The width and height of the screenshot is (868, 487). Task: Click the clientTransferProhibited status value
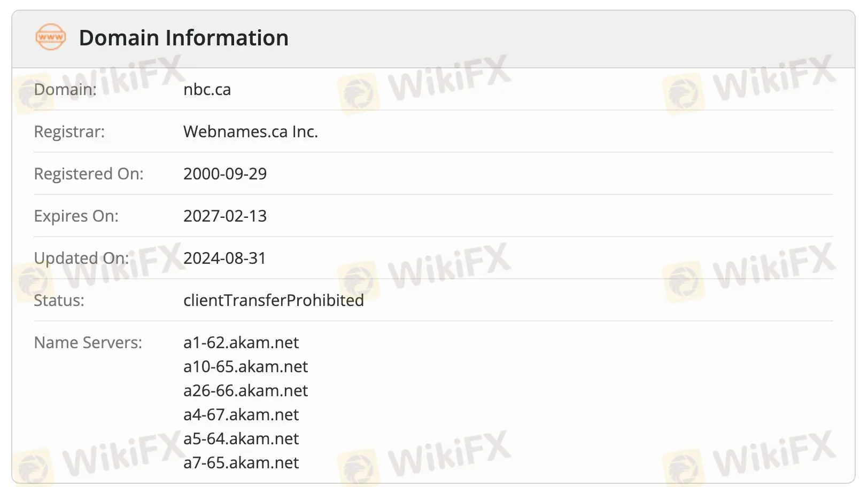273,300
